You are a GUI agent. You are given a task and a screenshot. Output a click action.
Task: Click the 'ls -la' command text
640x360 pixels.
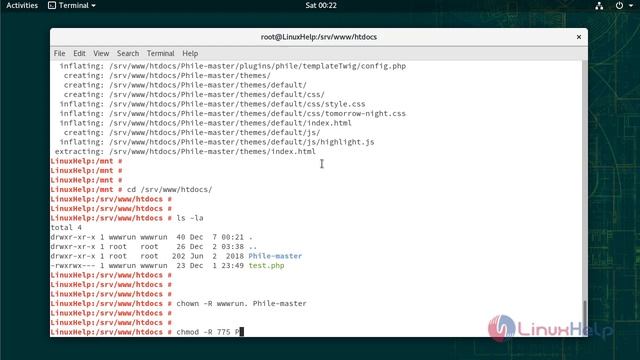tap(190, 218)
